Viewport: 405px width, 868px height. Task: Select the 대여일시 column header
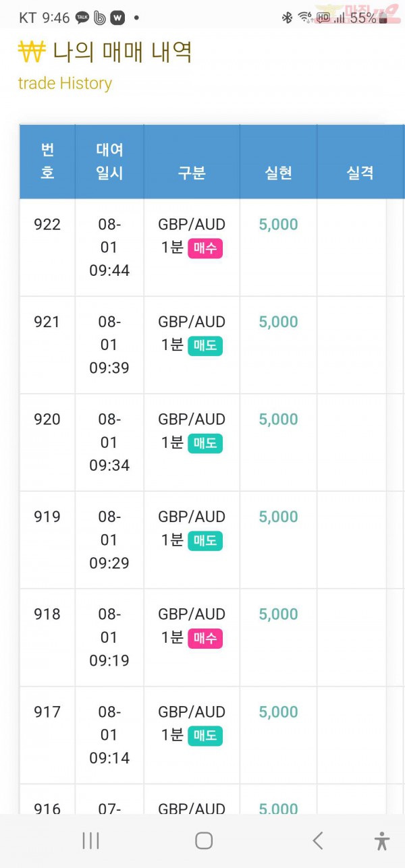[109, 161]
